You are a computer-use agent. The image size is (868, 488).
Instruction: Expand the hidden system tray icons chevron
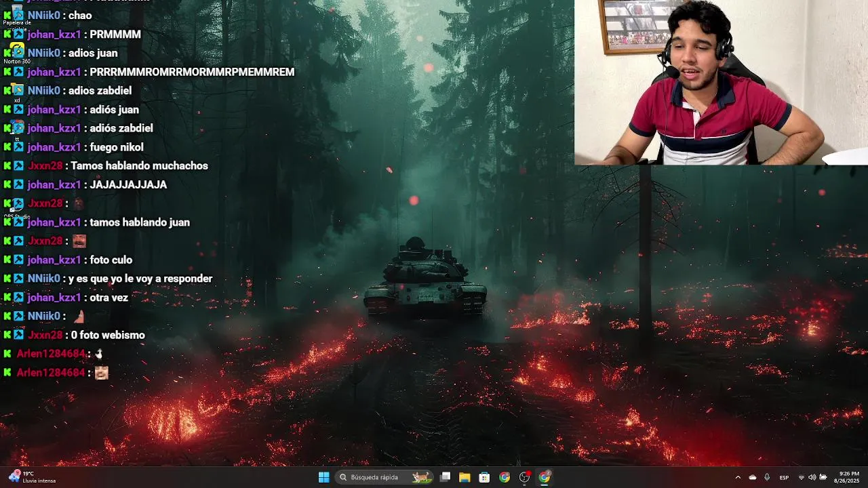(x=738, y=477)
